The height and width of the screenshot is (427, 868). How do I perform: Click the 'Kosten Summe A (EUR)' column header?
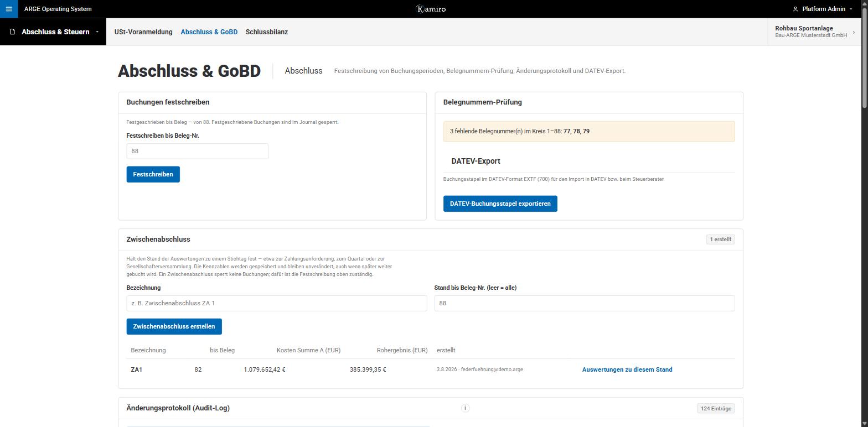point(308,350)
